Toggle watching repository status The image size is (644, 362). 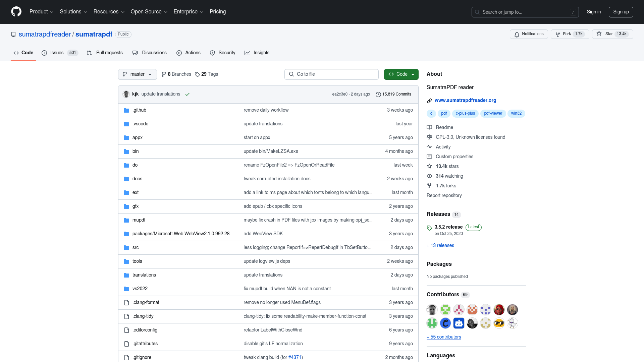[529, 34]
